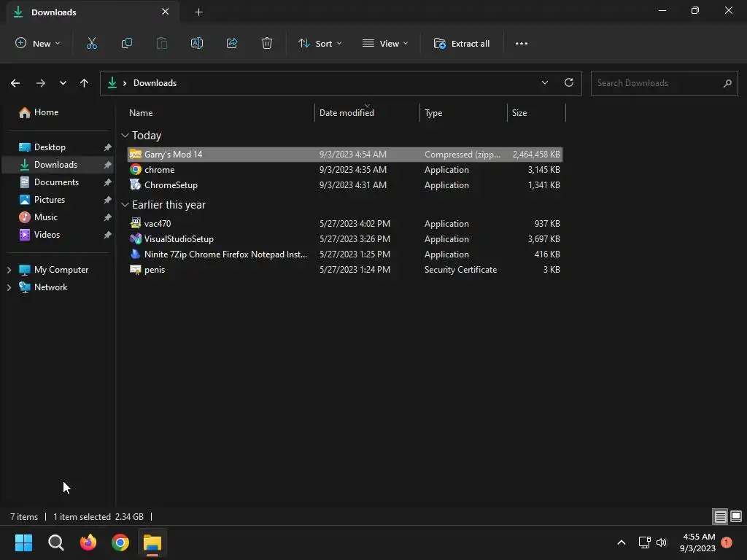Screen dimensions: 747x560
Task: Expand My Computer tree node
Action: [x=9, y=270]
